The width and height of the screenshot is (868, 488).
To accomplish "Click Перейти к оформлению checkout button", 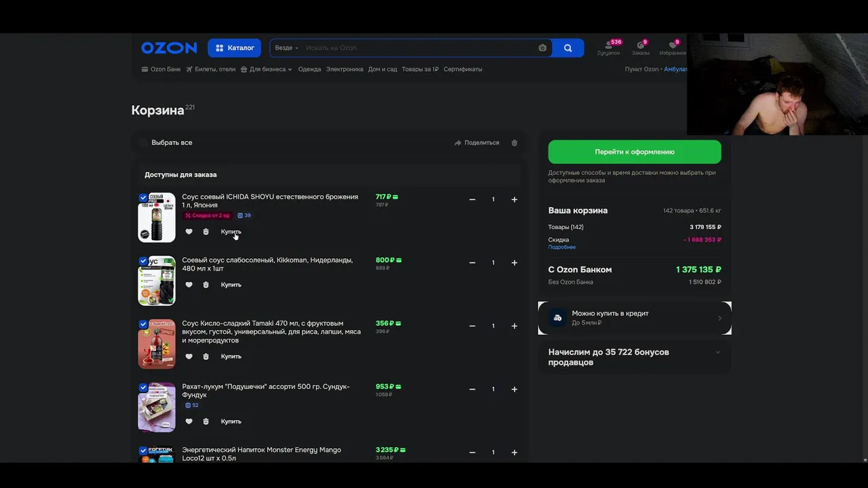I will pos(635,152).
